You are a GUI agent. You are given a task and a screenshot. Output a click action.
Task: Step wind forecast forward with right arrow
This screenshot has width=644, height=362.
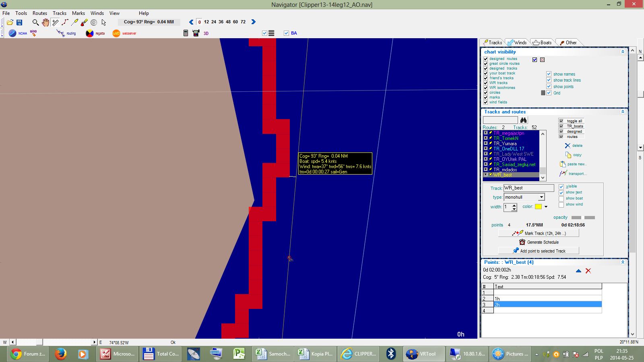click(253, 22)
